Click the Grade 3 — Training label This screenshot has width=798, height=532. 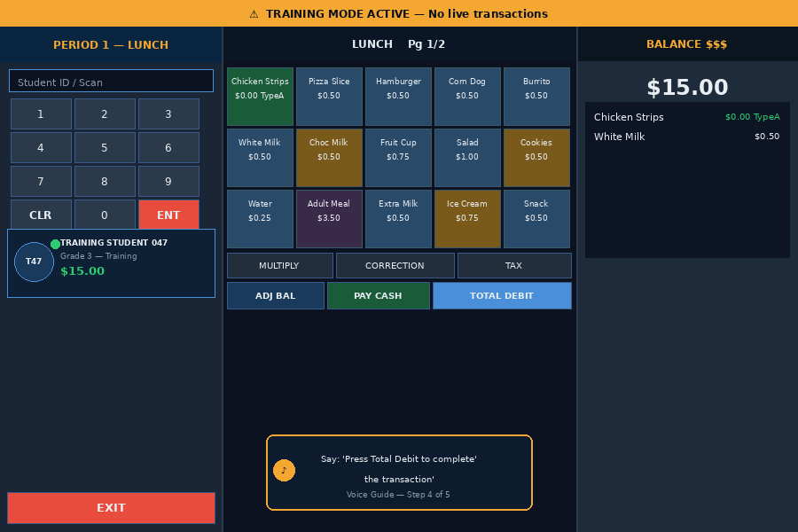point(98,256)
